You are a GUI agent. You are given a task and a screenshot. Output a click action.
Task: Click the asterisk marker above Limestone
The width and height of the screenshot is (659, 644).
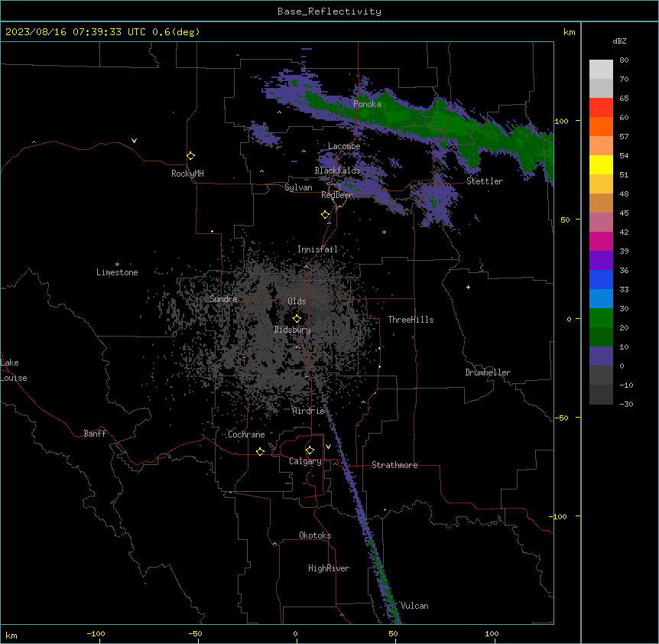pos(117,265)
